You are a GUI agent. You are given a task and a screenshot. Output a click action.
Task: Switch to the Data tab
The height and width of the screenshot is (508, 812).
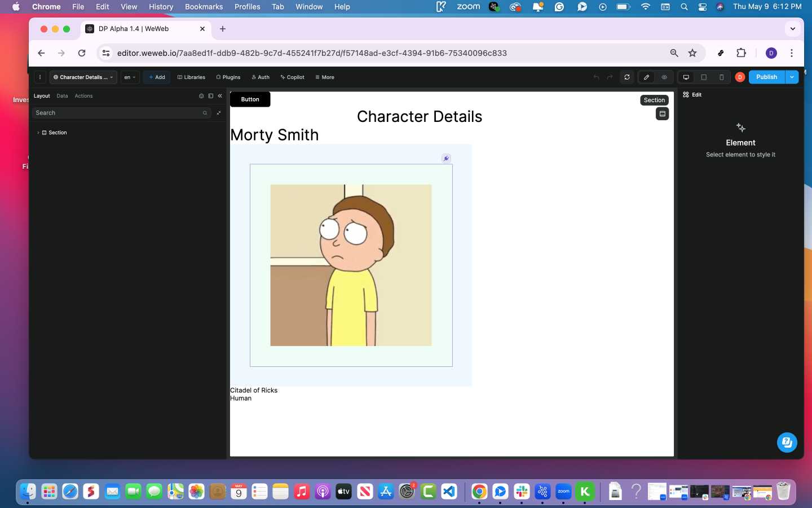point(62,96)
